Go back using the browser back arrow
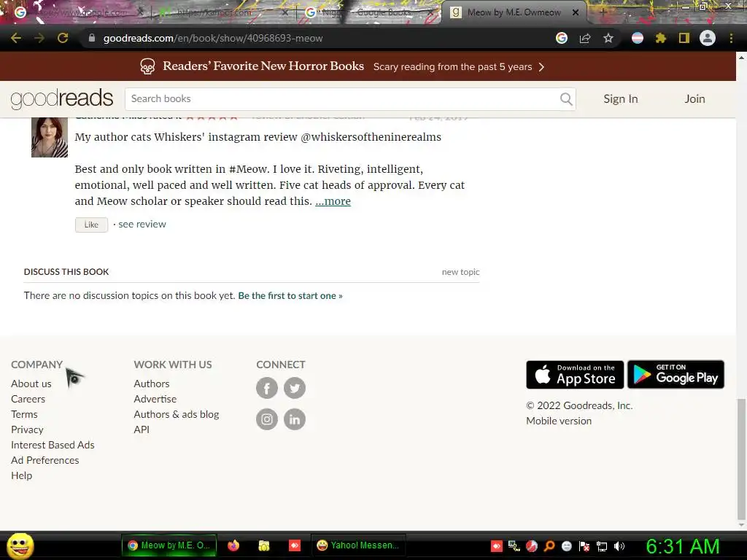The height and width of the screenshot is (560, 747). [x=16, y=38]
